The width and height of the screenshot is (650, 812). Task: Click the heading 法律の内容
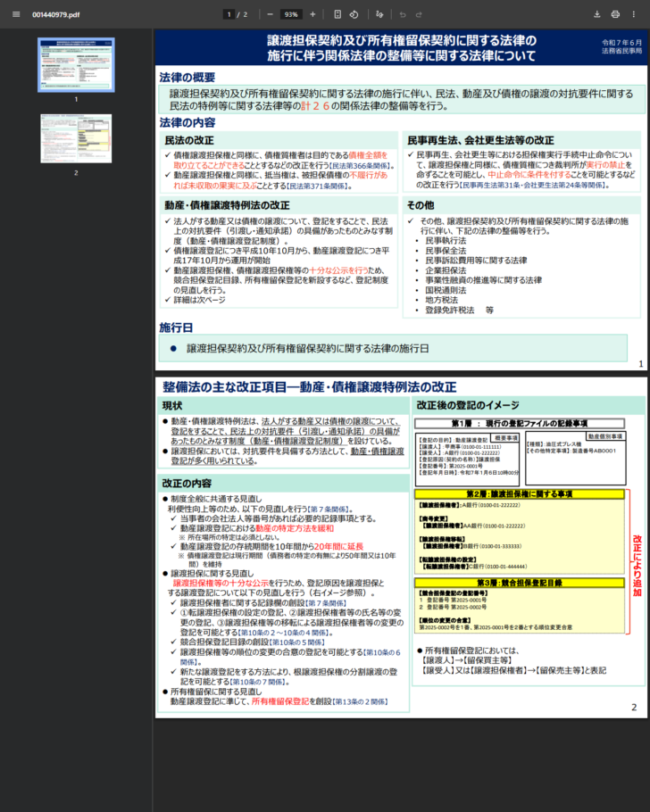187,123
